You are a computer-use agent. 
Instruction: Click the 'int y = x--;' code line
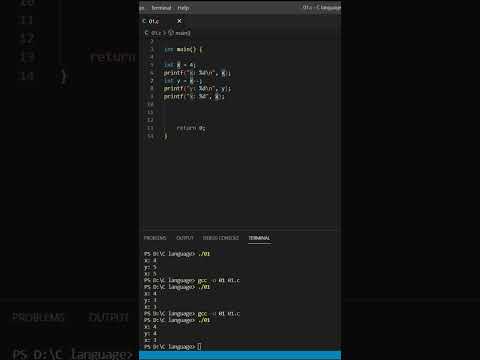(x=183, y=81)
